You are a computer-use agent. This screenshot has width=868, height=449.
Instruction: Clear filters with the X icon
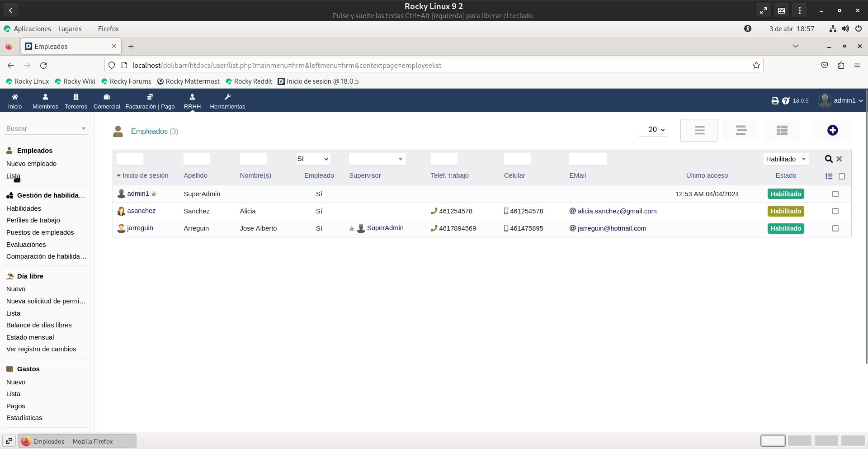[x=839, y=159]
